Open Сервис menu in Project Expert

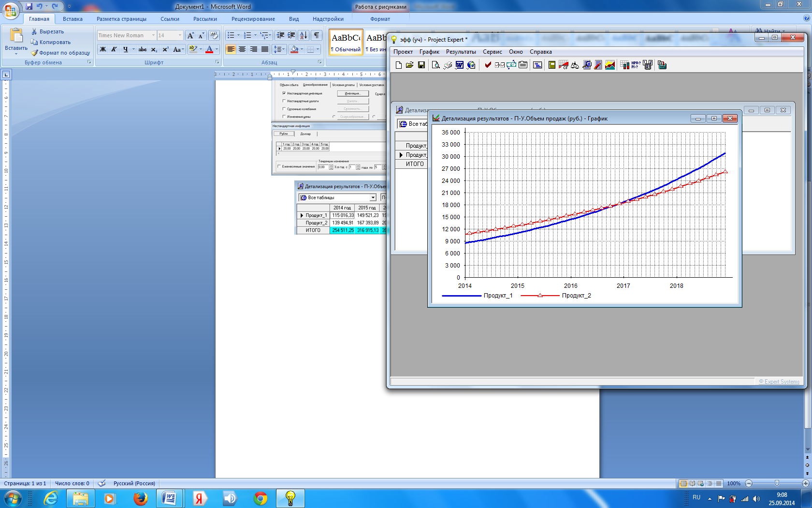point(492,52)
